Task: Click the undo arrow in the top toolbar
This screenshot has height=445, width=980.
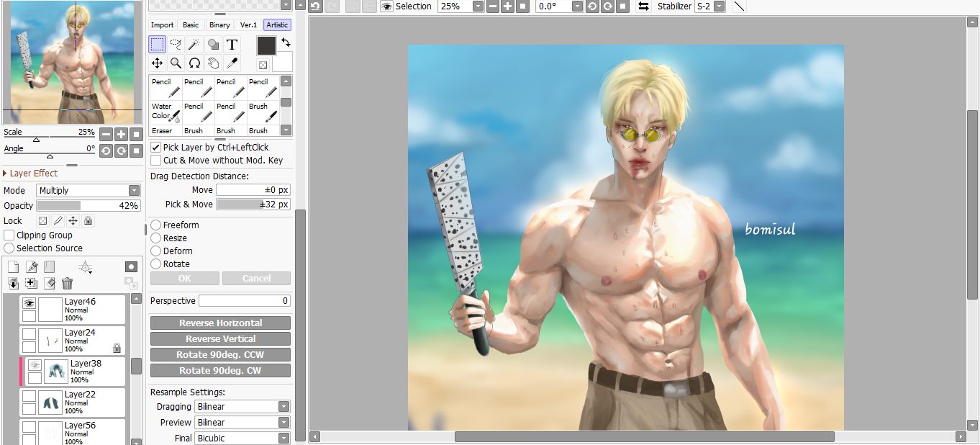Action: (x=315, y=6)
